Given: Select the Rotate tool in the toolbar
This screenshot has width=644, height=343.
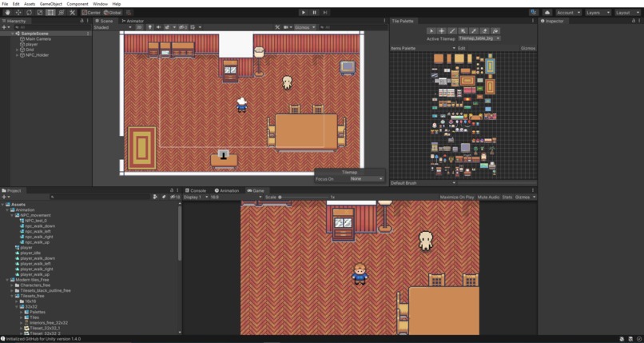Looking at the screenshot, I should coord(29,12).
